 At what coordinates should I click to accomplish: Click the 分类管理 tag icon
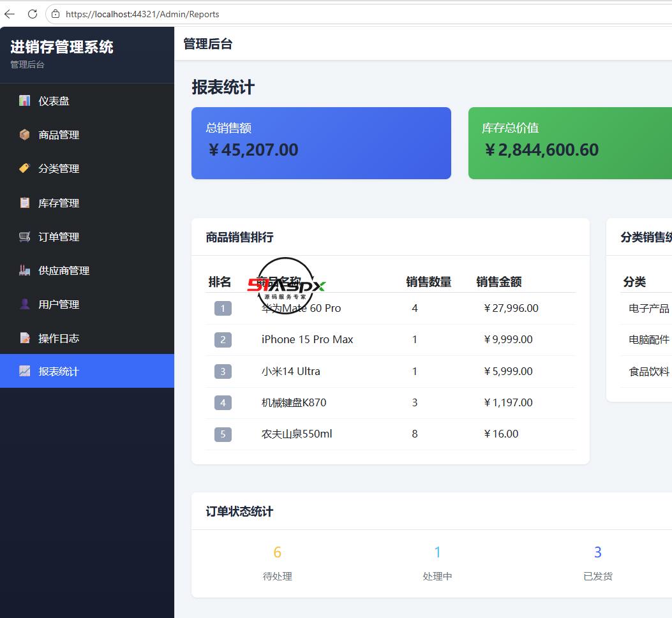point(24,168)
